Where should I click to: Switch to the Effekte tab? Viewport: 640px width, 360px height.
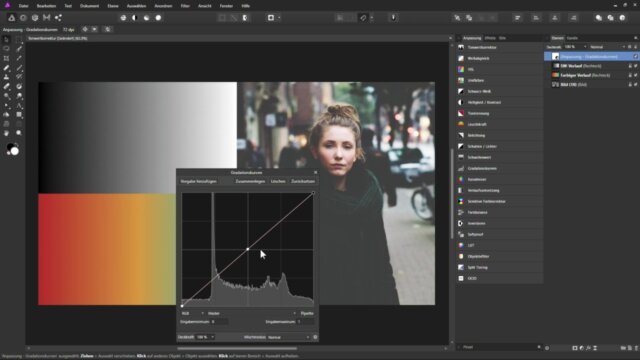coord(490,38)
